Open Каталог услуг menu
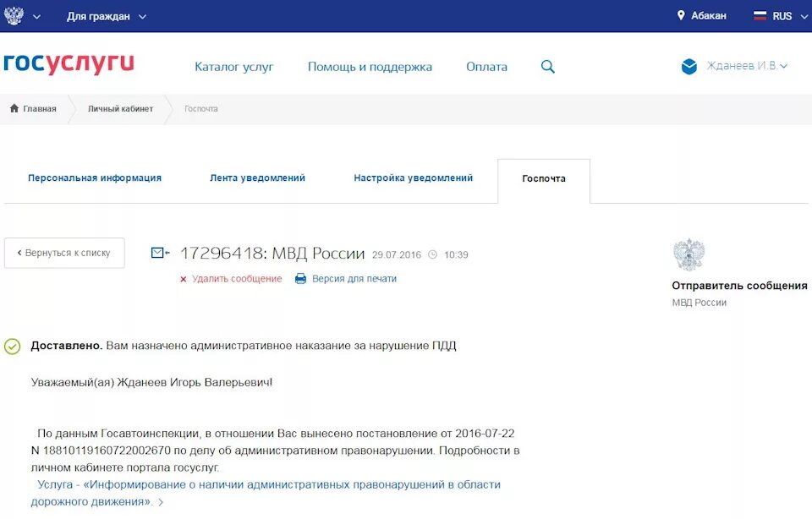Image resolution: width=812 pixels, height=519 pixels. [x=234, y=67]
